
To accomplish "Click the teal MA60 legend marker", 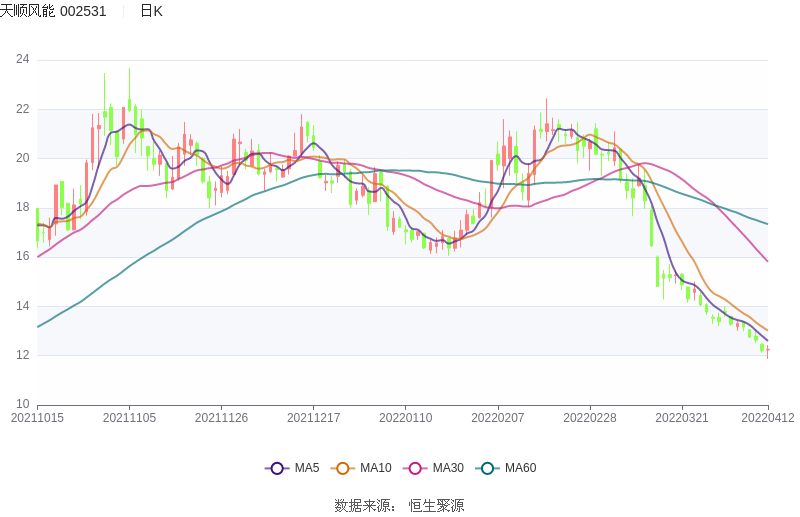I will coord(488,468).
